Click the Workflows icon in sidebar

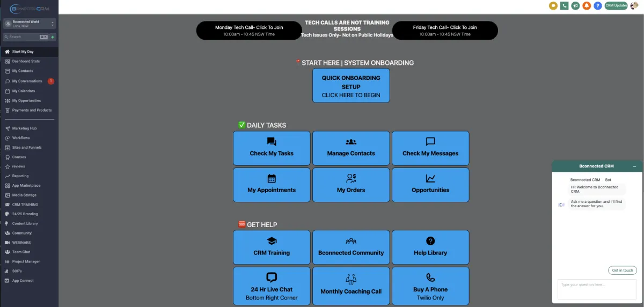(8, 138)
